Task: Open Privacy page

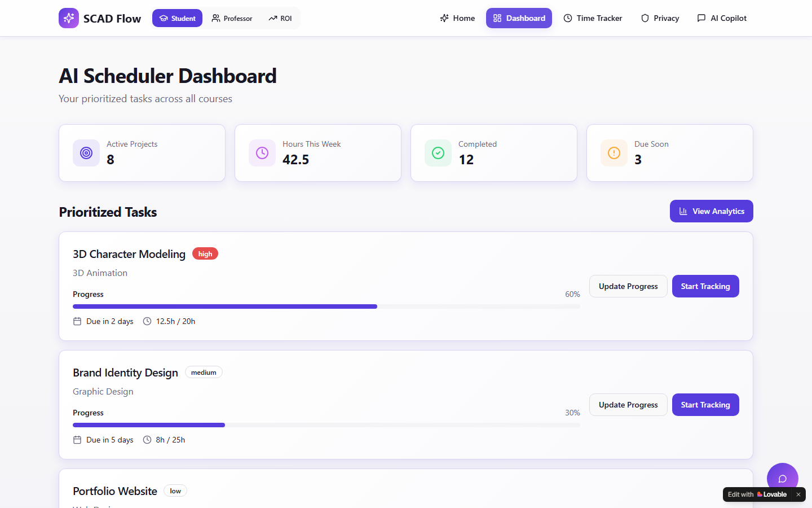Action: [660, 18]
